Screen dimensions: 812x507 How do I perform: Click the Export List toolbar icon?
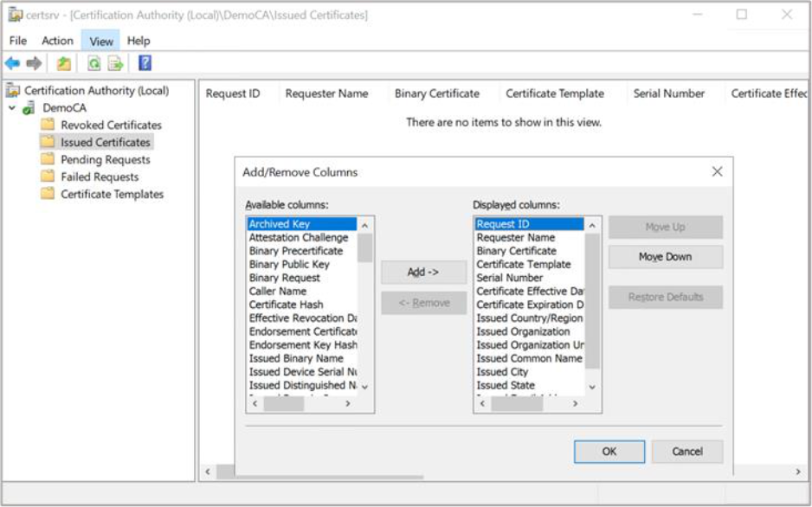click(x=115, y=63)
